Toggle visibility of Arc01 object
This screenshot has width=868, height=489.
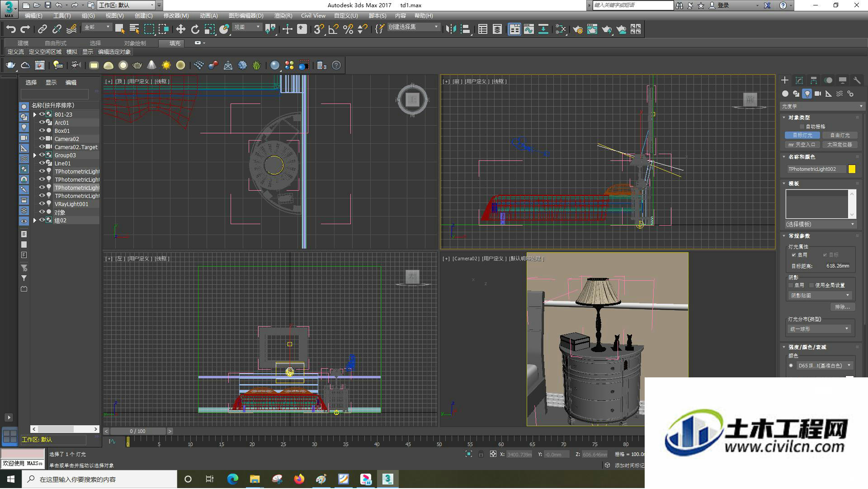42,122
